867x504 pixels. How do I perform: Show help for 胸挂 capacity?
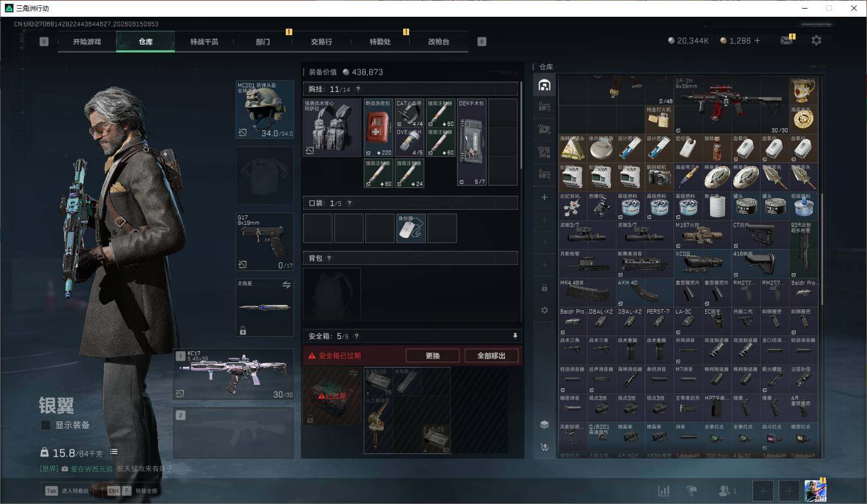click(x=358, y=89)
